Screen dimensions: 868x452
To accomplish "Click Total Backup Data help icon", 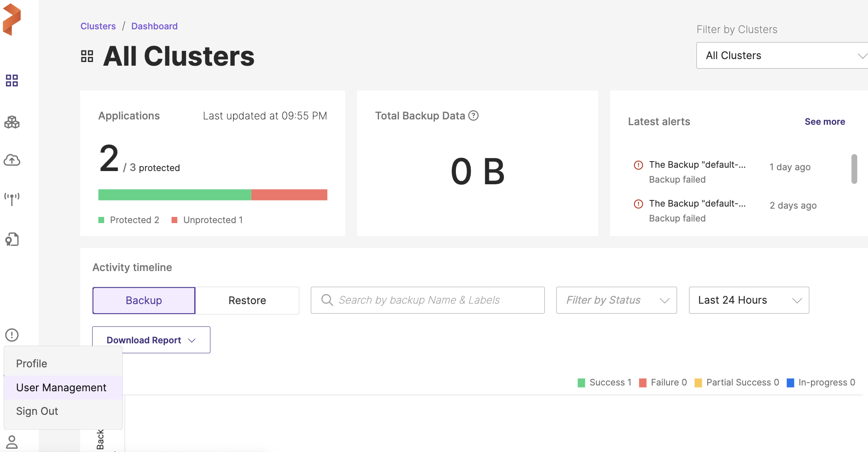I will click(474, 116).
